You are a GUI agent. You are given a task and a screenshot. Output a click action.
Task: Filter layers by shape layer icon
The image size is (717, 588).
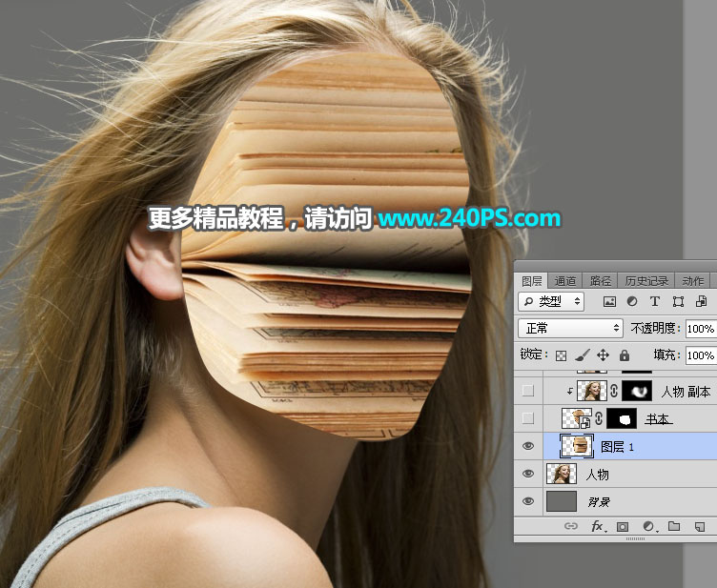(678, 301)
